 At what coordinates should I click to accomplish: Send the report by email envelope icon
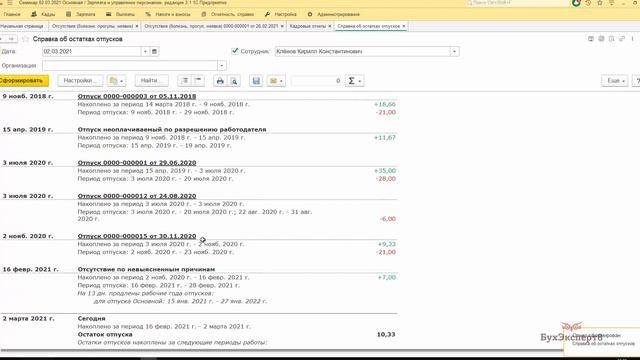point(276,81)
